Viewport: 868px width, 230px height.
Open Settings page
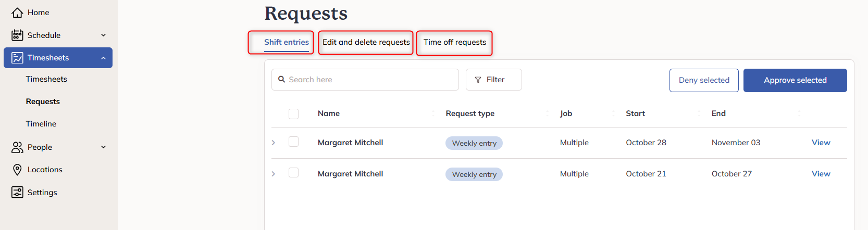[42, 193]
